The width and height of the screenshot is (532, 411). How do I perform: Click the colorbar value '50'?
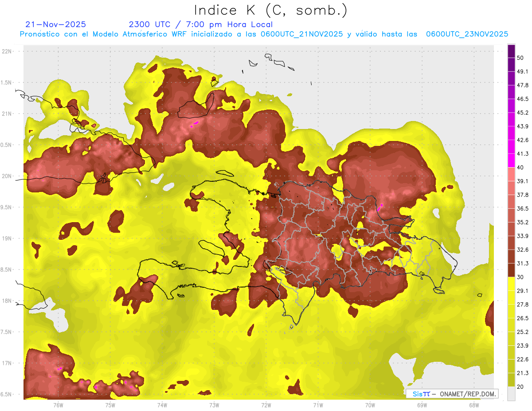pyautogui.click(x=520, y=58)
